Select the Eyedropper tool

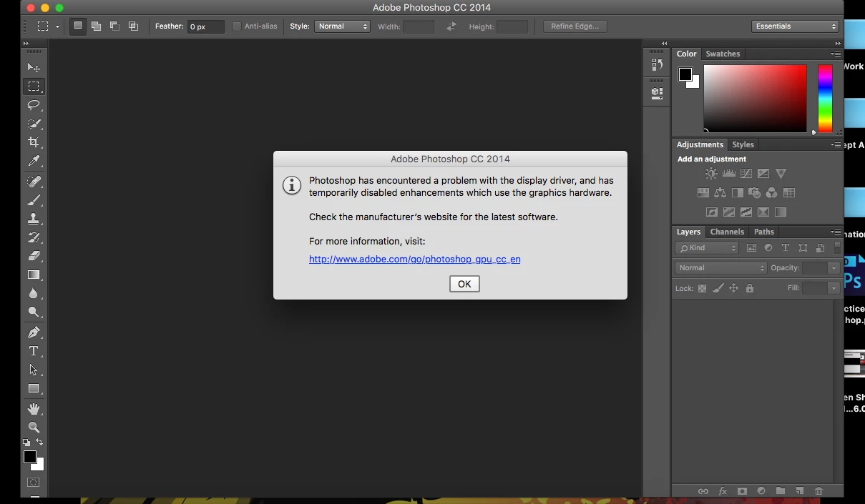point(34,162)
